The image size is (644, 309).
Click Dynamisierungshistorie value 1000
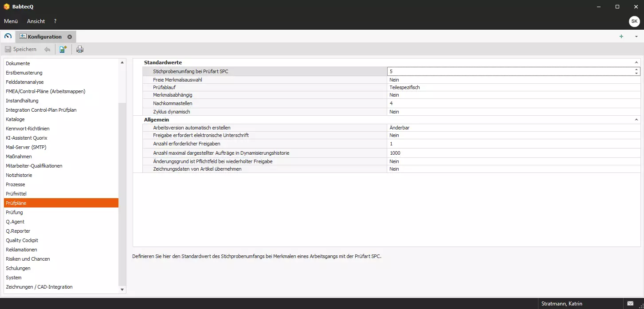[514, 153]
